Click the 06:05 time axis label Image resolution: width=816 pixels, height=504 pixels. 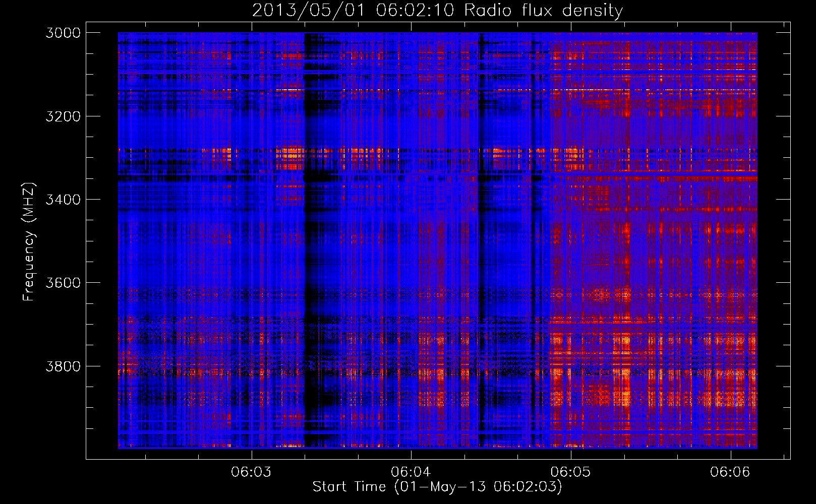point(571,472)
